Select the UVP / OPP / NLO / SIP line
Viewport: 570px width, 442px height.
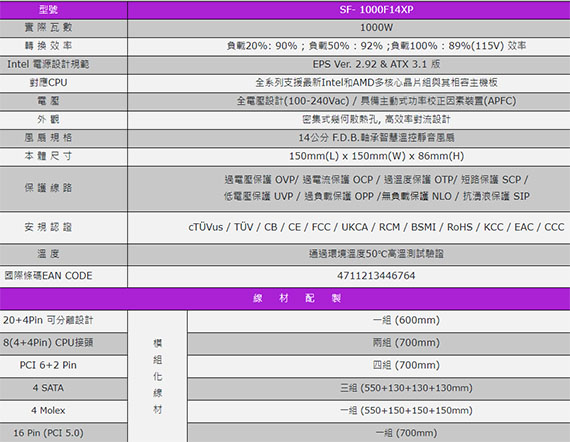tap(376, 196)
